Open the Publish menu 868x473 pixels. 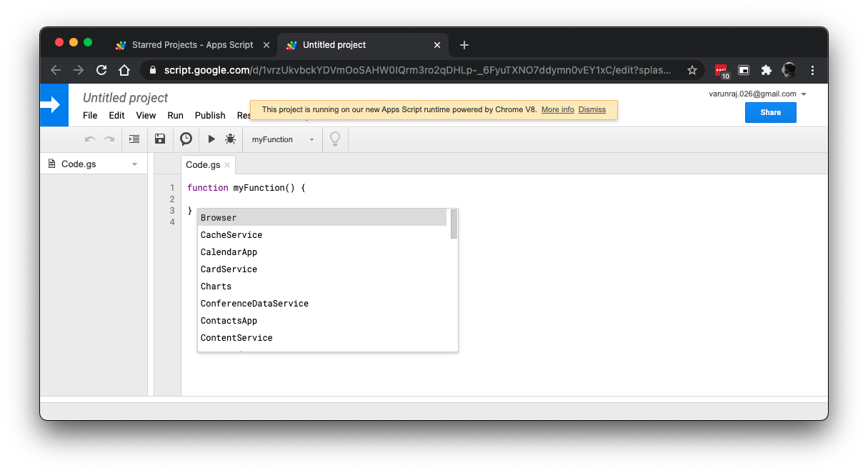coord(210,115)
